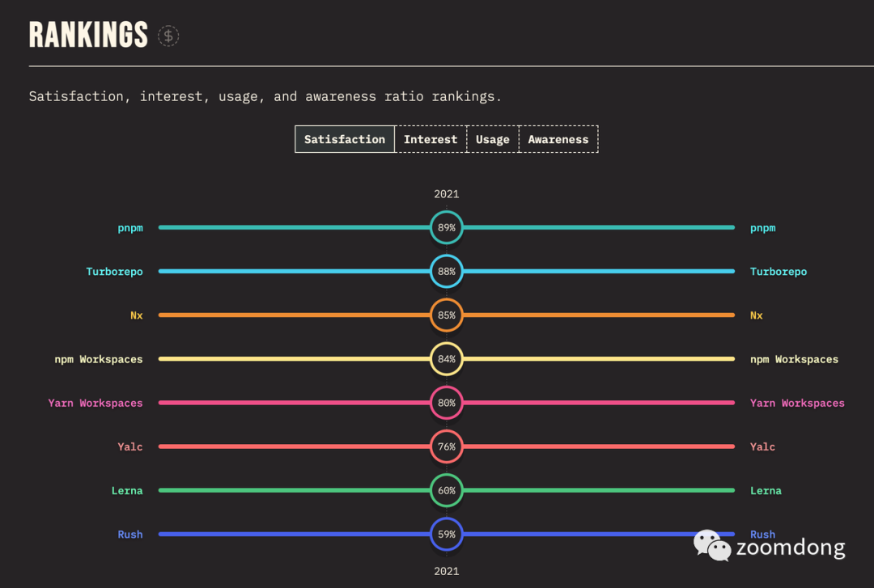Click the right pnpm label
Screen dimensions: 874x588
tap(762, 228)
